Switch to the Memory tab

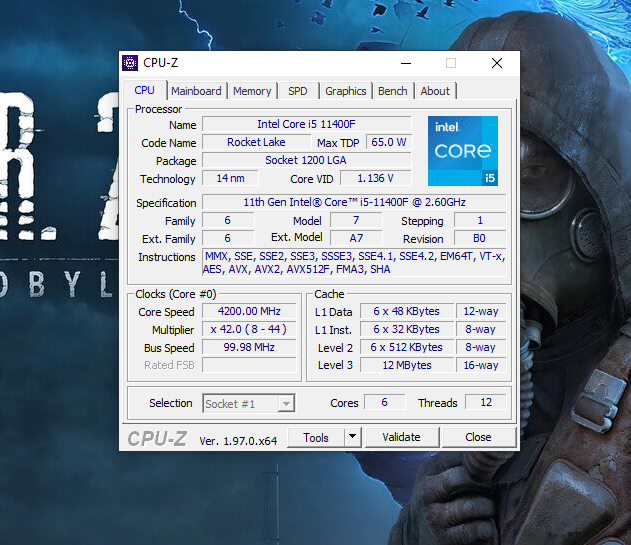[x=252, y=91]
